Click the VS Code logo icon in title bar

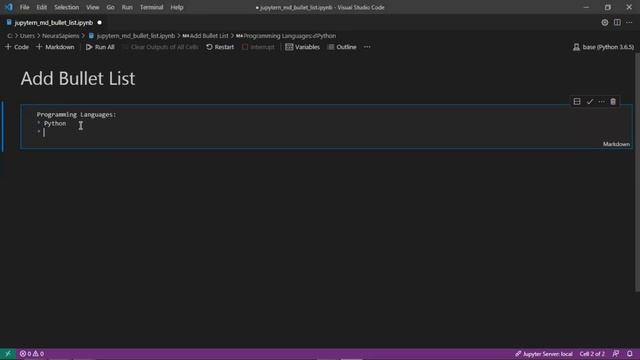pyautogui.click(x=9, y=7)
